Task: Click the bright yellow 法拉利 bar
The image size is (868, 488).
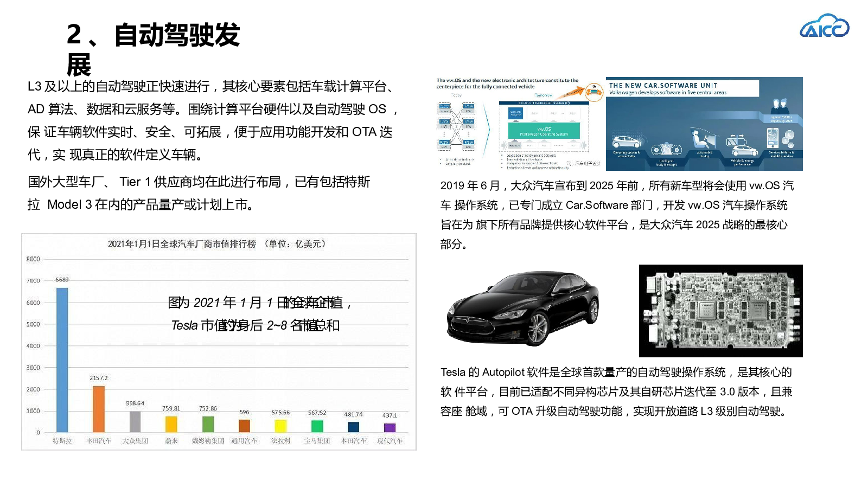Action: coord(280,426)
